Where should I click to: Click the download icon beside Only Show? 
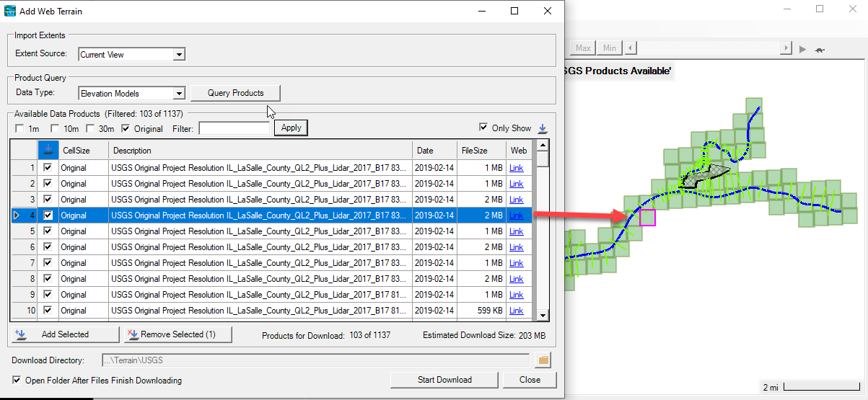pos(543,128)
